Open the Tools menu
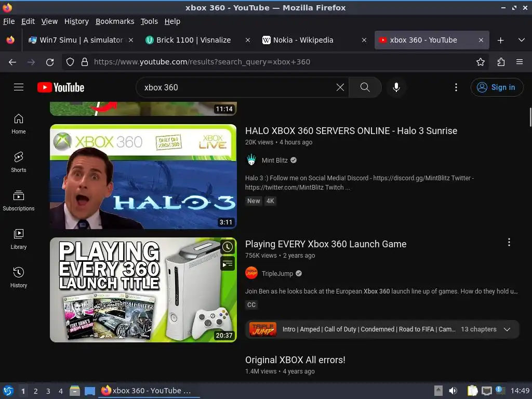Viewport: 532px width, 399px height. (x=149, y=21)
